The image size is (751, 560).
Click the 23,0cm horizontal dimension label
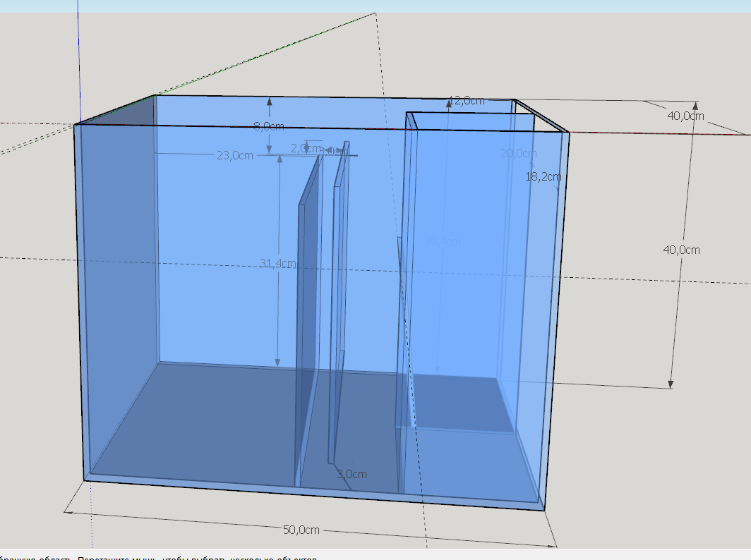point(234,155)
